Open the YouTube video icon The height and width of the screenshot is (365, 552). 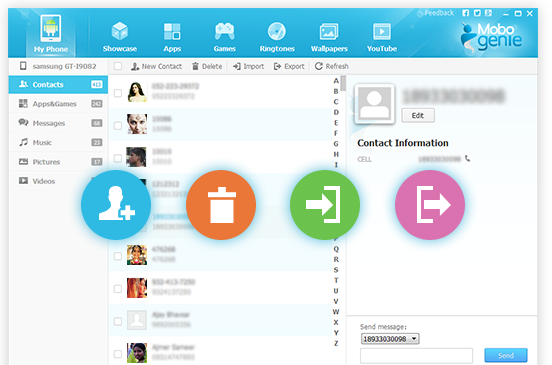click(382, 31)
